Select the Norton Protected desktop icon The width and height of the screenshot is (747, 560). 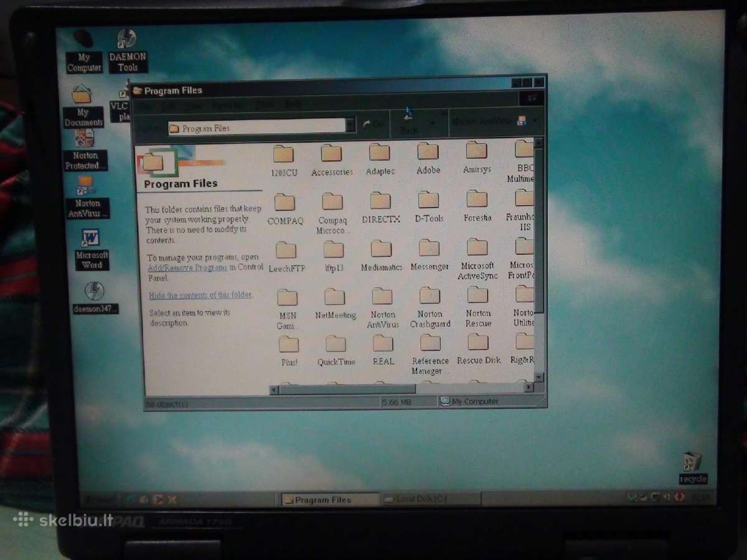click(x=85, y=150)
